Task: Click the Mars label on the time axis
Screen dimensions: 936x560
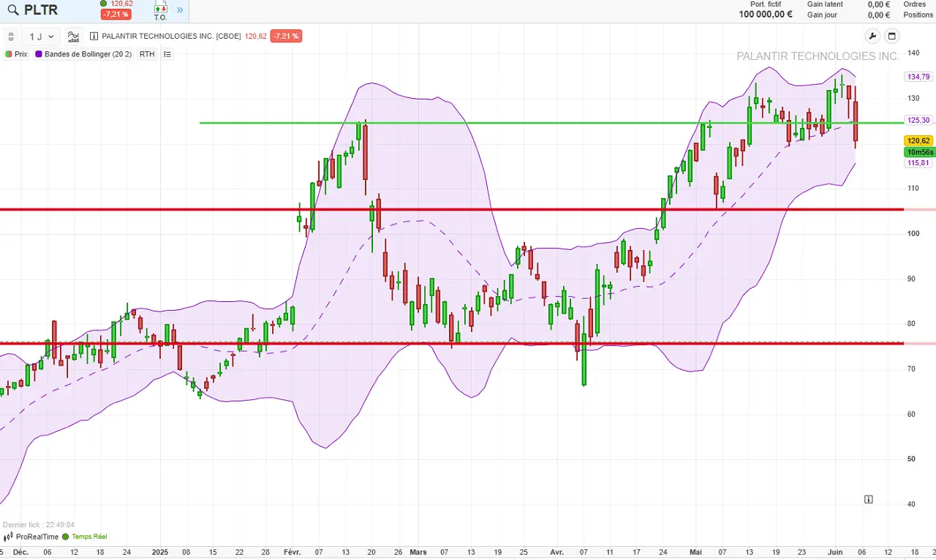Action: pos(418,552)
